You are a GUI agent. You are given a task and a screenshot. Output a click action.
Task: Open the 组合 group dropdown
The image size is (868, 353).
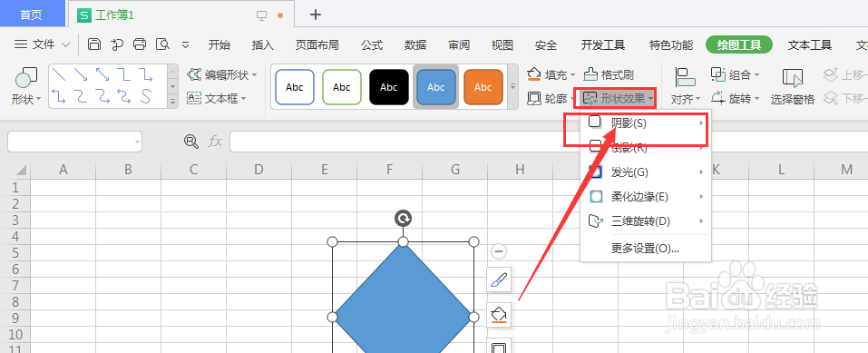tap(736, 74)
